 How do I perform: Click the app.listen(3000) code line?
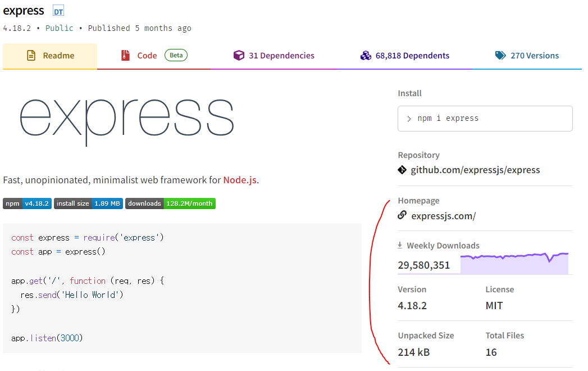click(47, 338)
